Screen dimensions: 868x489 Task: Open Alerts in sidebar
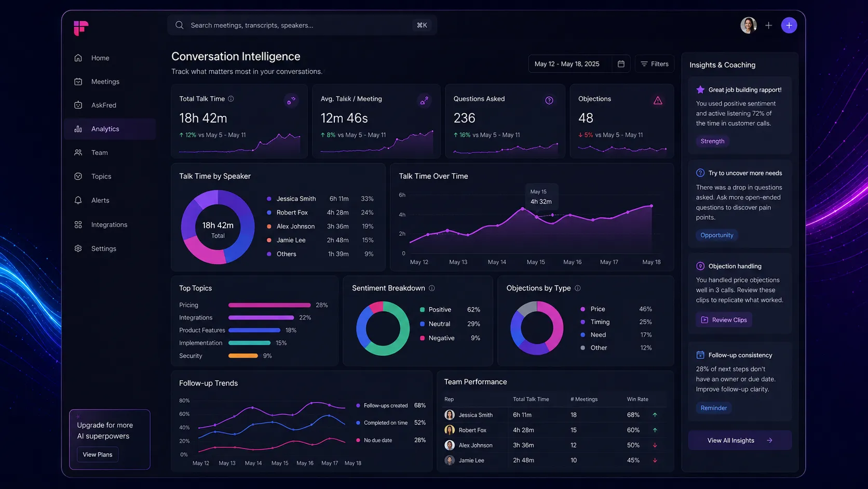(110, 200)
